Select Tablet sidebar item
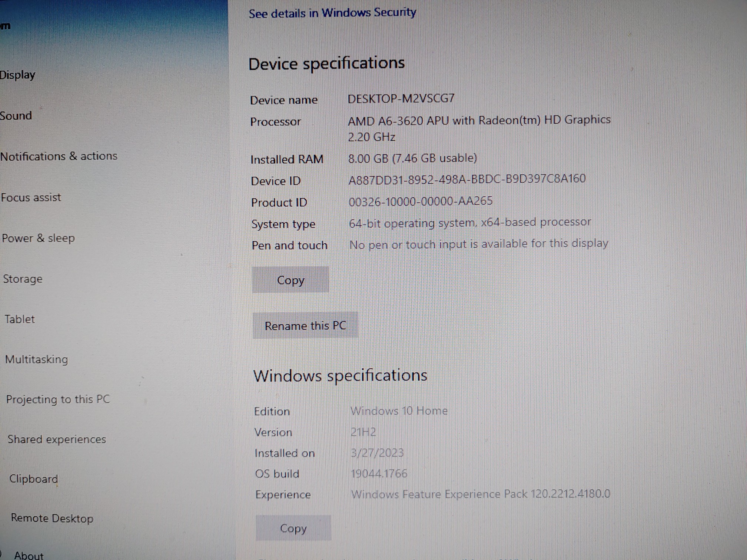Viewport: 747px width, 560px height. click(x=20, y=319)
